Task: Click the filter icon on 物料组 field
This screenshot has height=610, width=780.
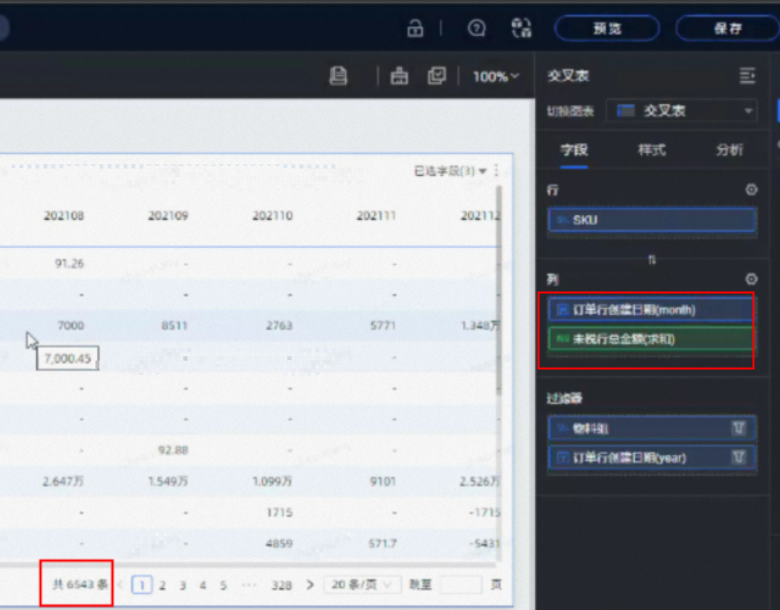Action: pos(739,428)
